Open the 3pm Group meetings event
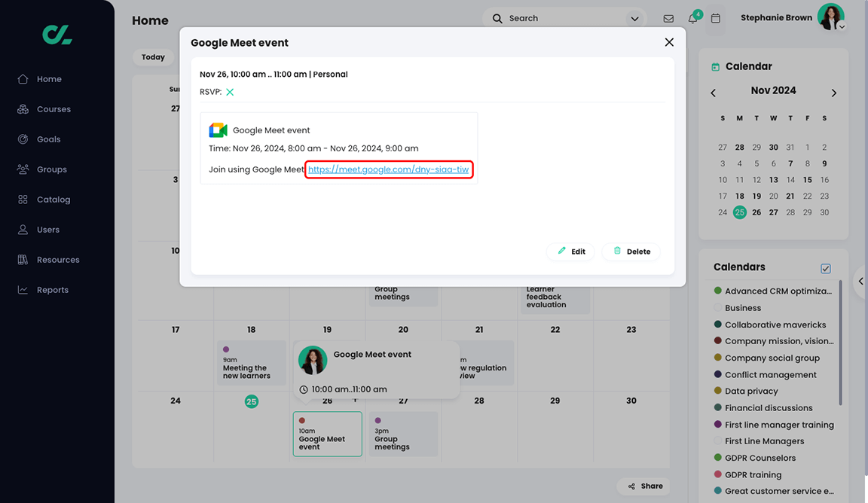 (403, 434)
